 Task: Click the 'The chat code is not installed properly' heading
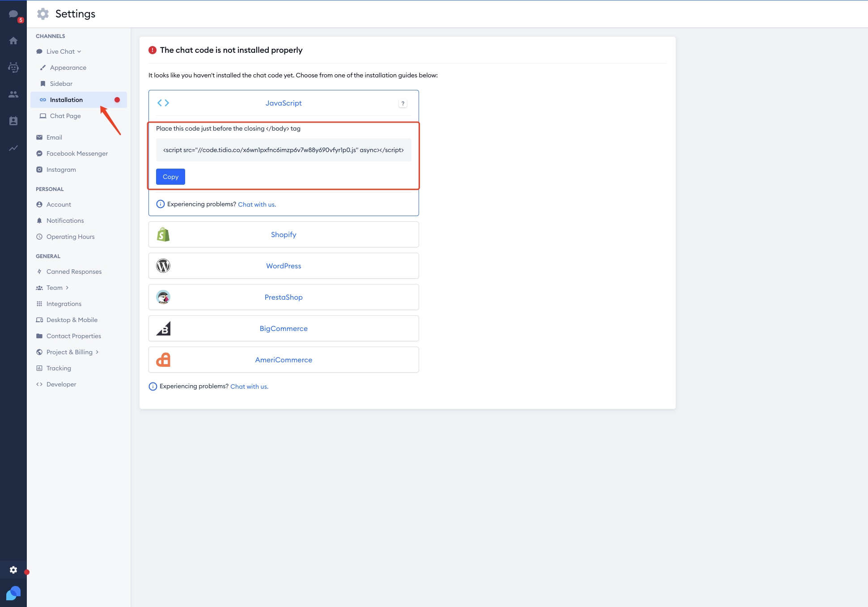pos(231,50)
